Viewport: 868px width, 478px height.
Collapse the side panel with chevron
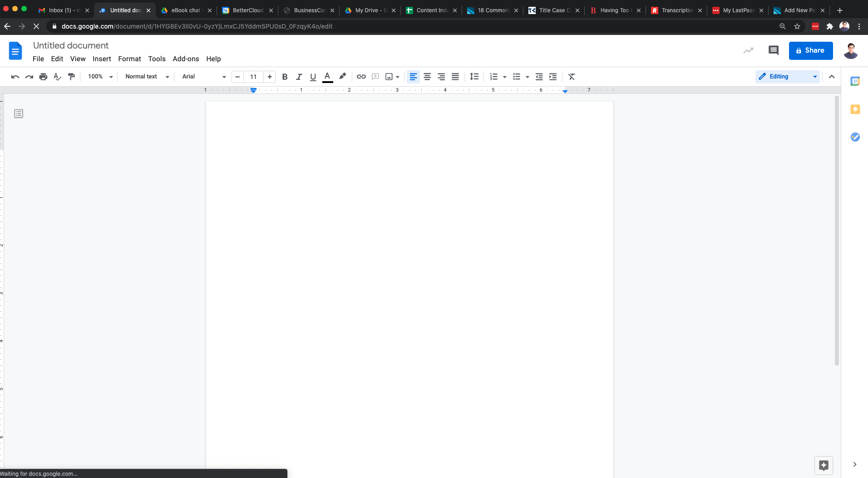(855, 464)
